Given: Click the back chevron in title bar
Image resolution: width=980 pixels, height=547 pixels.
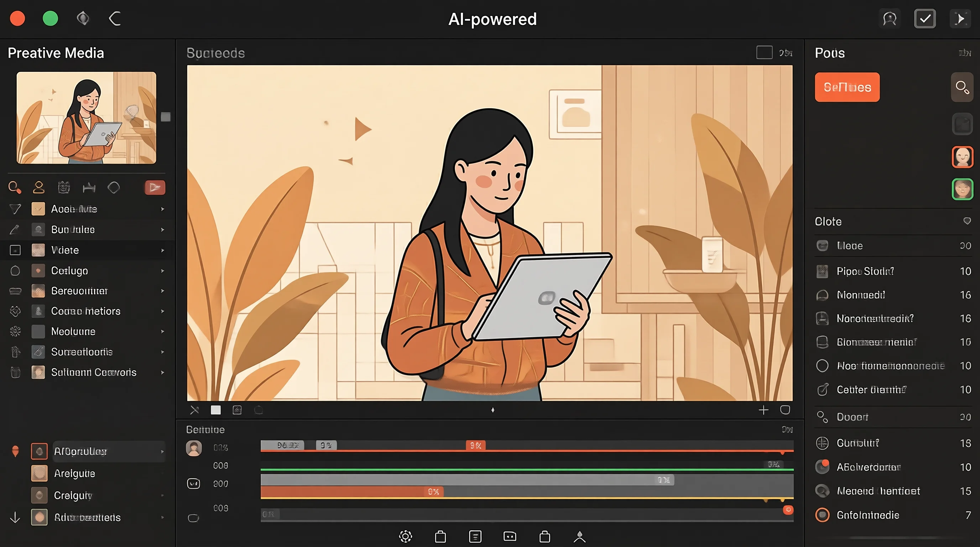Looking at the screenshot, I should tap(115, 19).
